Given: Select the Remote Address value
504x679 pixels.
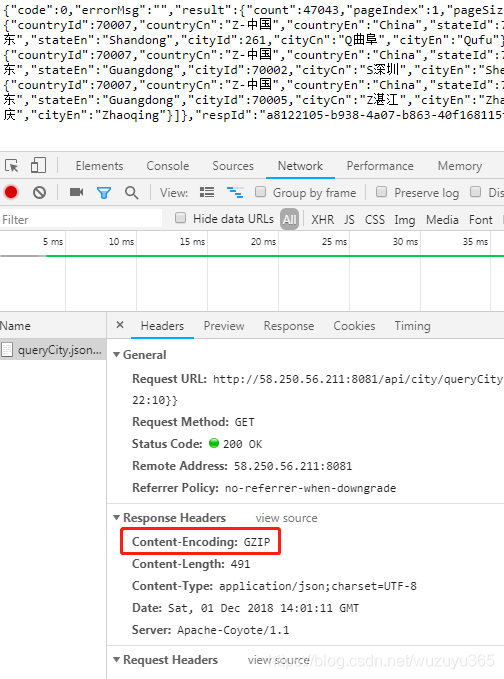Looking at the screenshot, I should tap(293, 466).
